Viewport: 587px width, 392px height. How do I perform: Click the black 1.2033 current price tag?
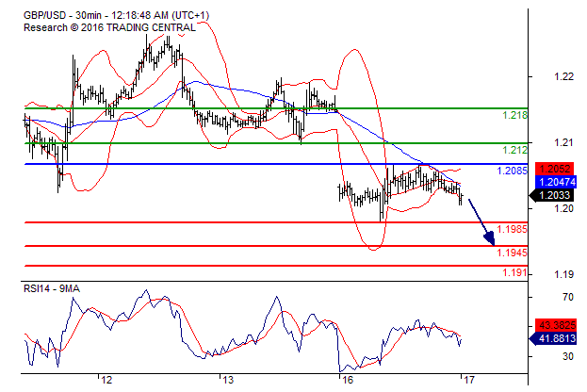coord(551,195)
